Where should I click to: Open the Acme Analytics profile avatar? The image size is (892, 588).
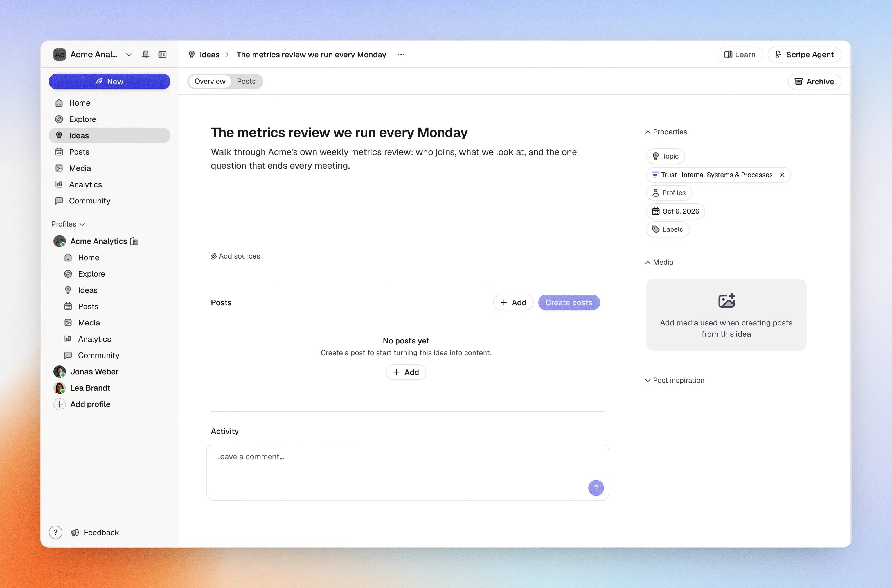coord(60,241)
